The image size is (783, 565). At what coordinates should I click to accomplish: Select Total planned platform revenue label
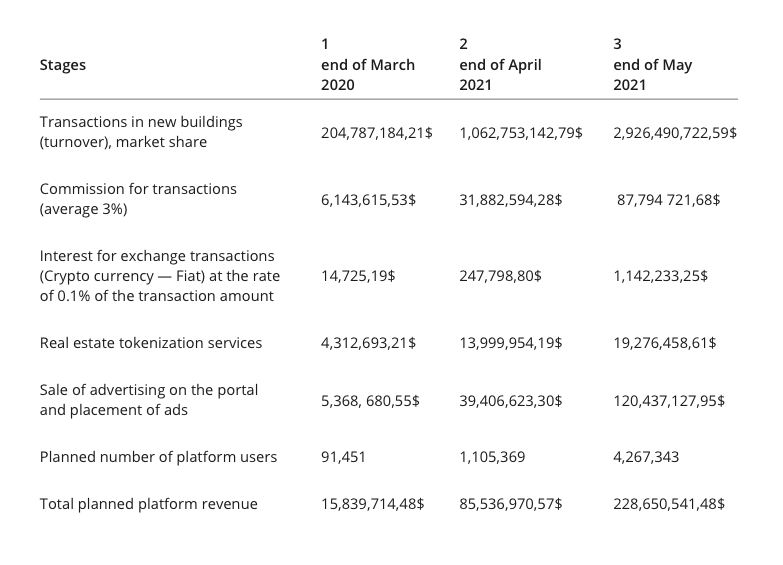tap(148, 504)
